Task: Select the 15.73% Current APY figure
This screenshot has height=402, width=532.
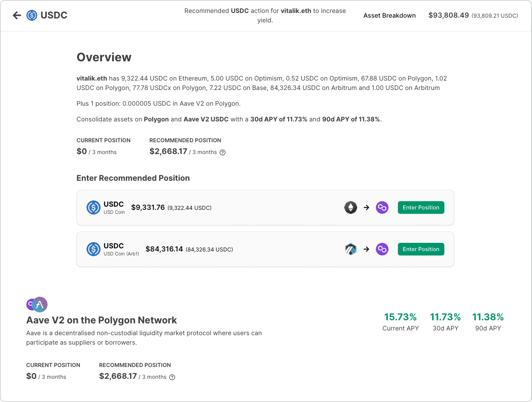Action: [400, 317]
